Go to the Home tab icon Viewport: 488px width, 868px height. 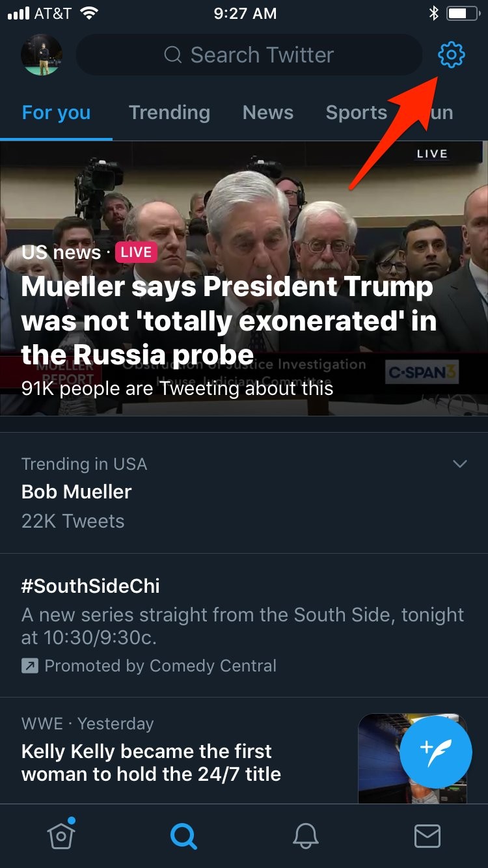tap(61, 836)
